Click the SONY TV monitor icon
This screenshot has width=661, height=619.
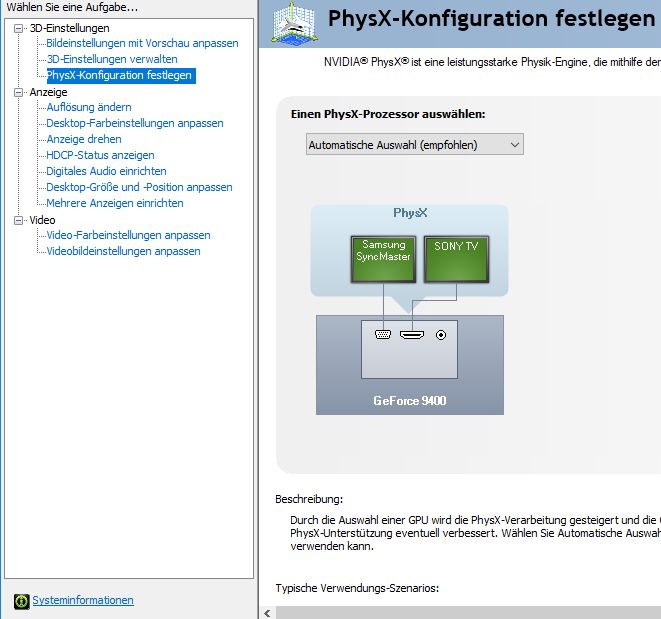[x=456, y=259]
